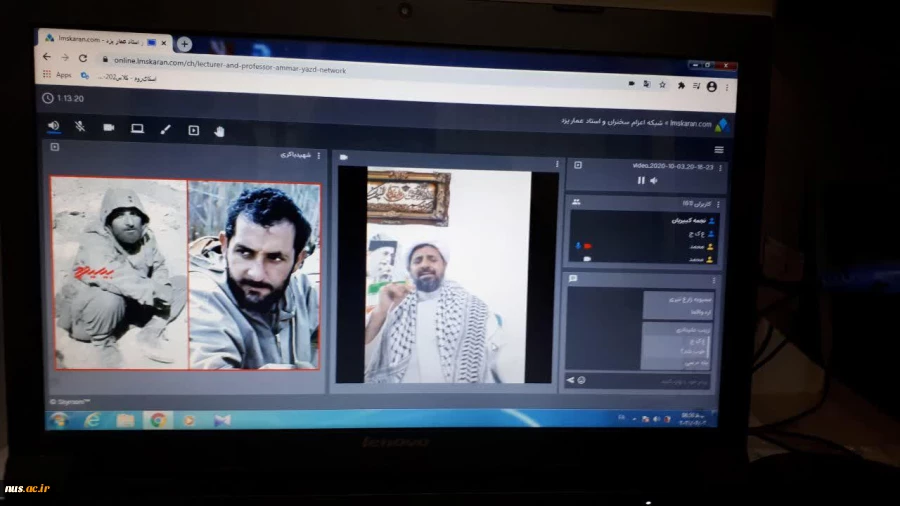Open the hamburger menu at top right
Screen dimensions: 900x506
(719, 150)
